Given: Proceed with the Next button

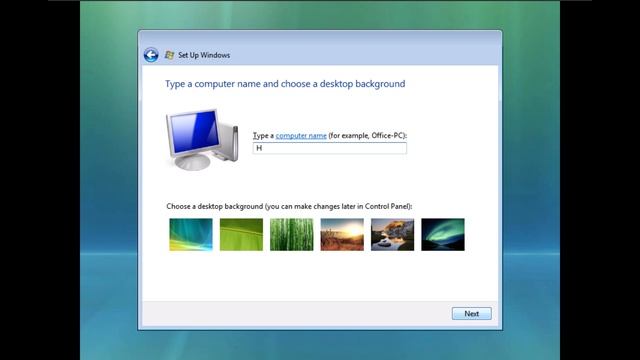Looking at the screenshot, I should (x=471, y=313).
